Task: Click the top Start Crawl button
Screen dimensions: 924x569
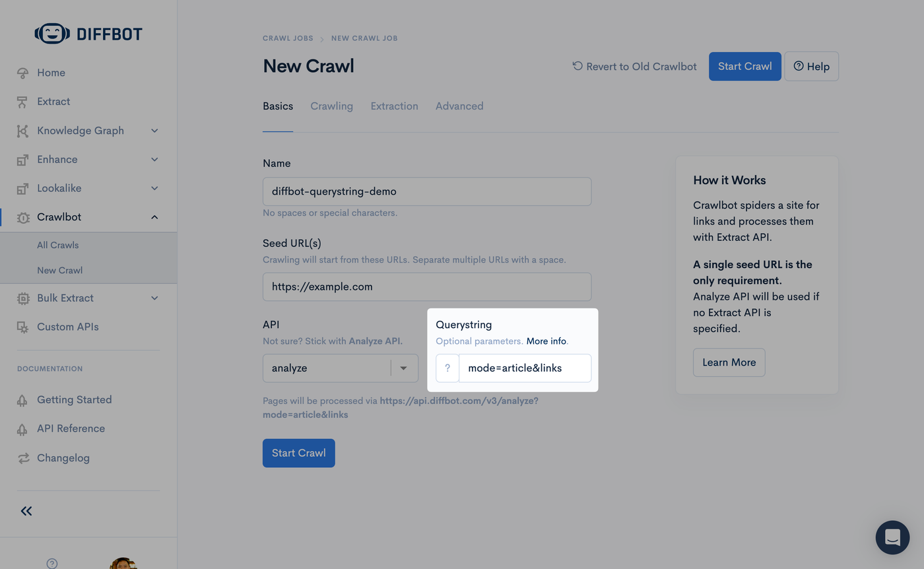Action: coord(744,66)
